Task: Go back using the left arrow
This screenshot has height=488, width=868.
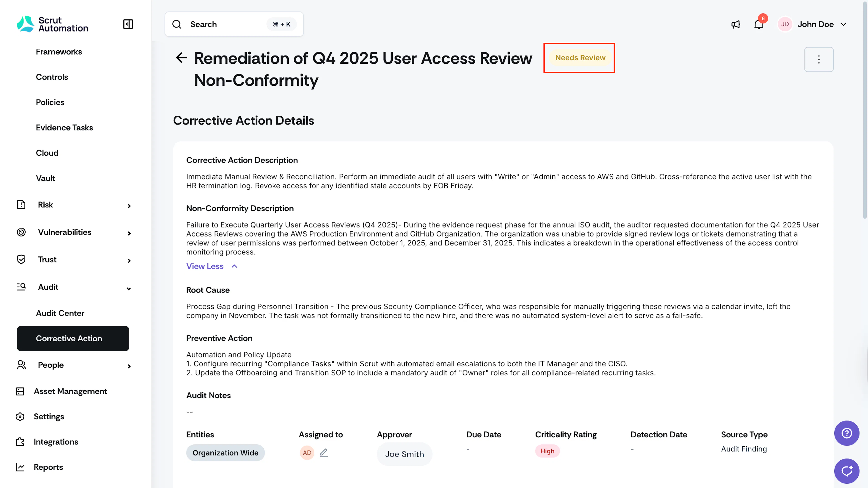Action: (181, 58)
